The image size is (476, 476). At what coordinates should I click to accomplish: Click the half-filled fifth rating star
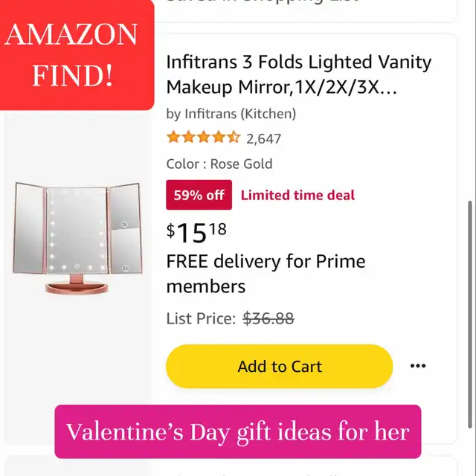[x=234, y=137]
